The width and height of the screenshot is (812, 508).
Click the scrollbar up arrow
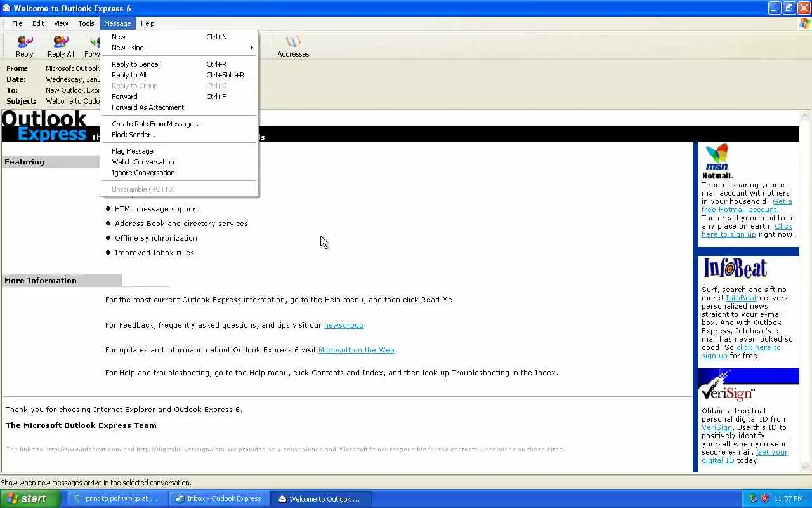(x=806, y=116)
